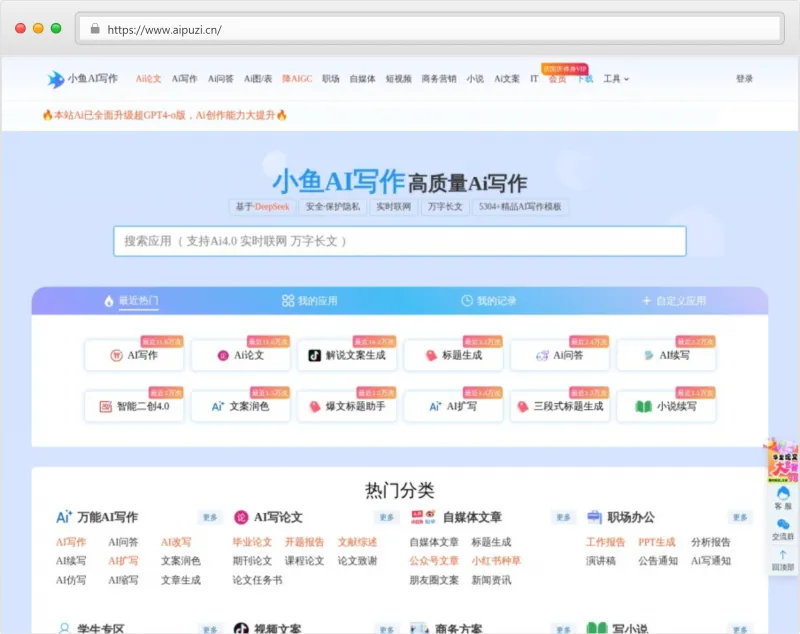Screen dimensions: 800x634
Task: Switch to the 我的记录 tab
Action: (x=488, y=301)
